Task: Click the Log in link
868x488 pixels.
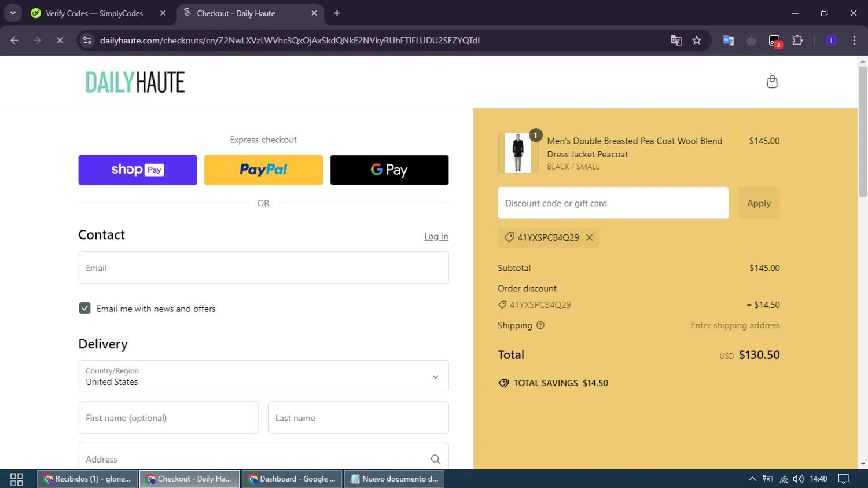Action: pos(436,236)
